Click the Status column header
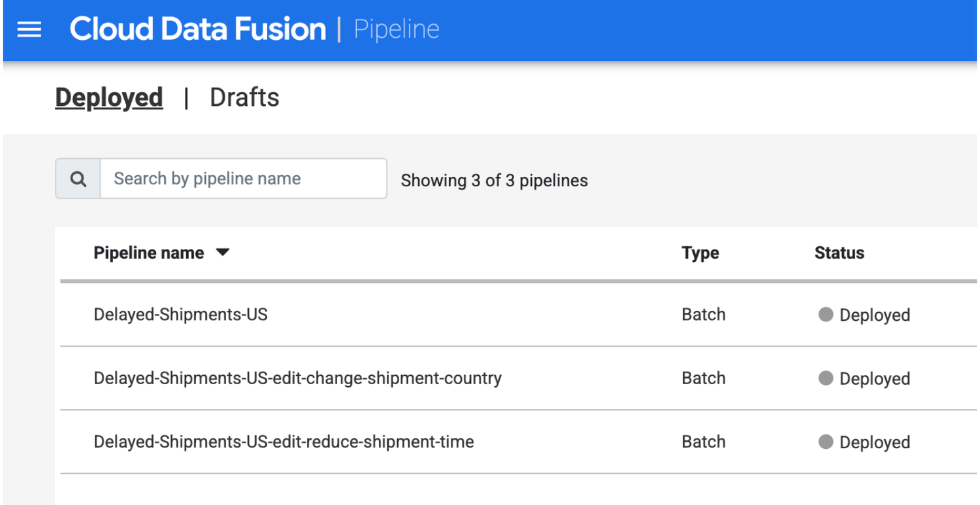 click(840, 253)
